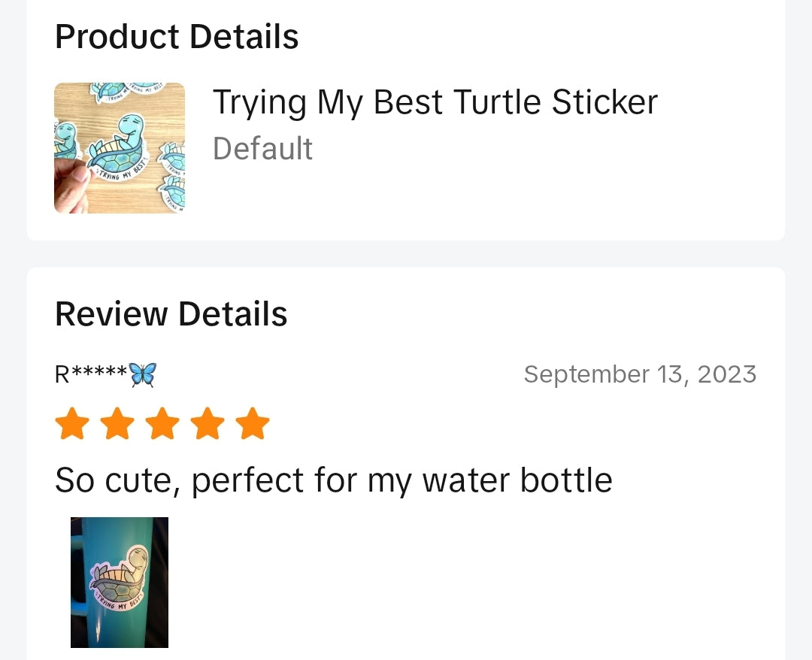This screenshot has height=660, width=812.
Task: Click the review date September 13, 2023
Action: (x=640, y=374)
